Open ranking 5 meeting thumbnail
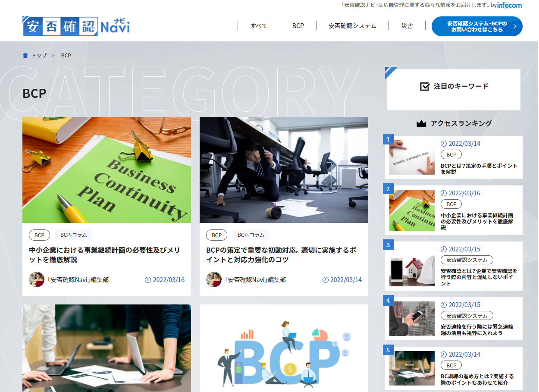This screenshot has width=539, height=392. (412, 368)
